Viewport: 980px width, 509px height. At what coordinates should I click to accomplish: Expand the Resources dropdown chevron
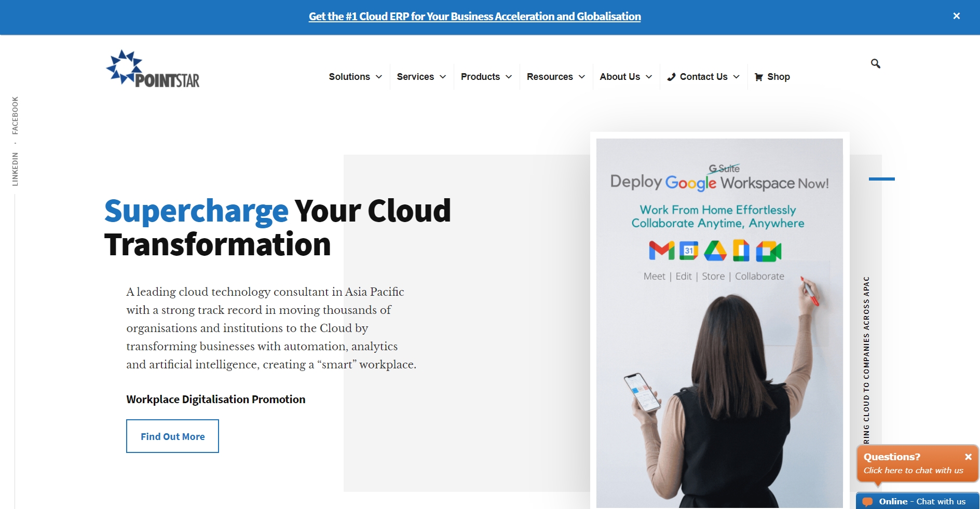[x=582, y=77]
